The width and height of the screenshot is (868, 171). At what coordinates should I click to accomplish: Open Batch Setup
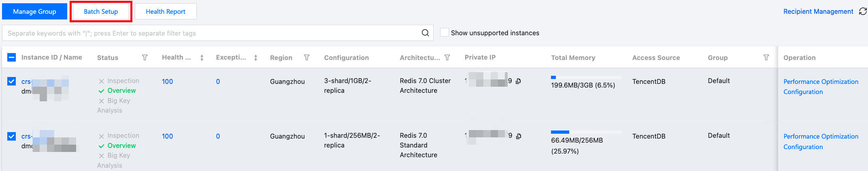coord(101,11)
